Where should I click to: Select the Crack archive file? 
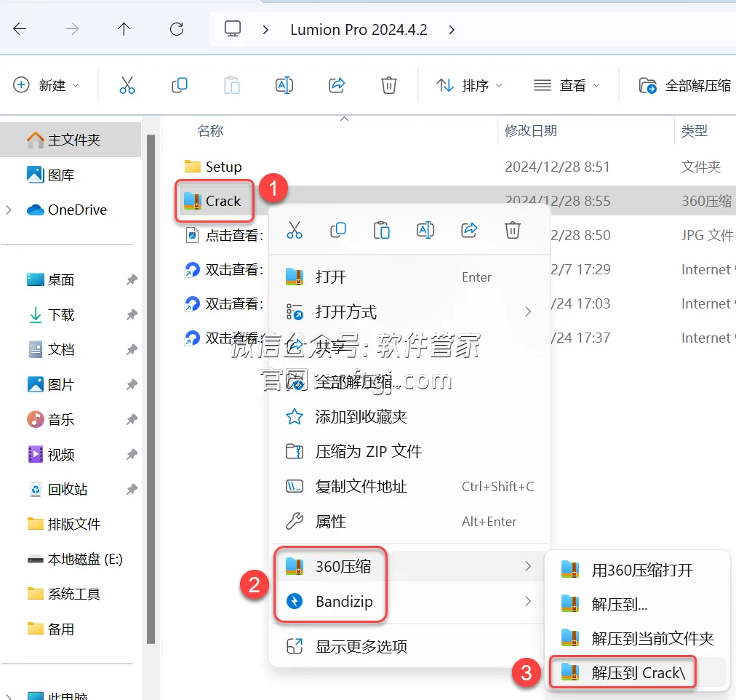212,201
